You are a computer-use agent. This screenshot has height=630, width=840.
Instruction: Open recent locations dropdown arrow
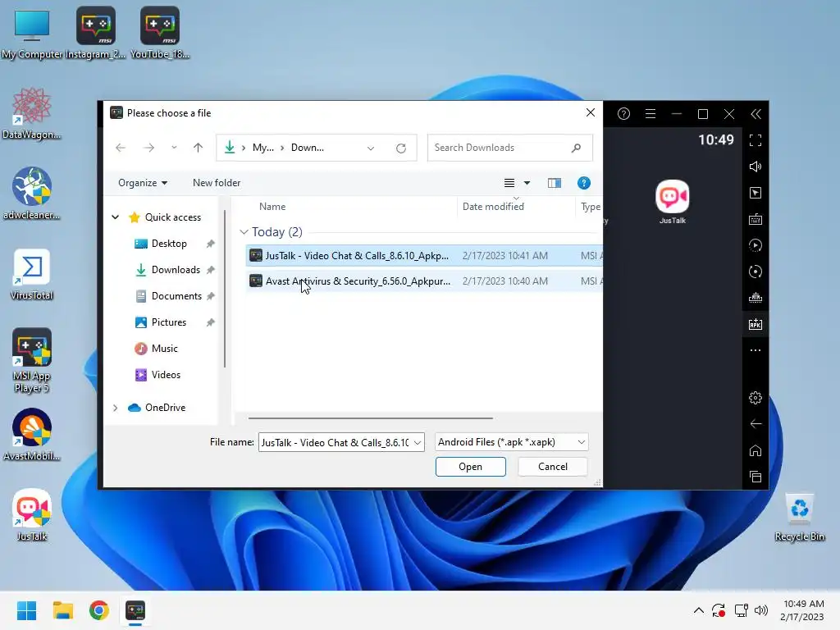click(174, 148)
